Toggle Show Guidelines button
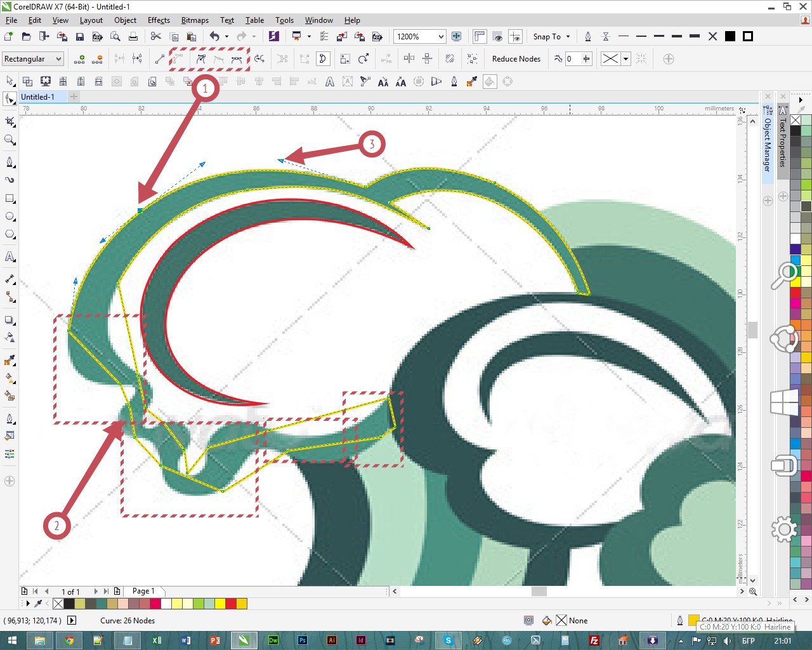The height and width of the screenshot is (650, 812). [515, 36]
